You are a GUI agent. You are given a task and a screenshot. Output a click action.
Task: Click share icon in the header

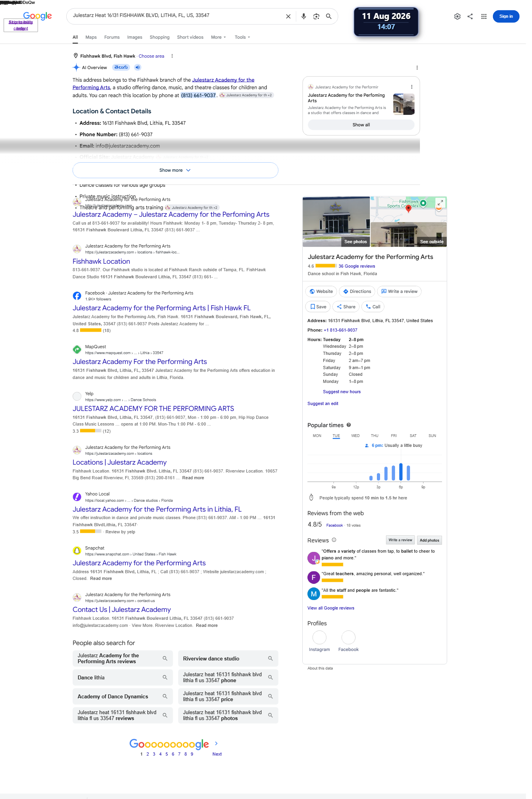click(470, 17)
